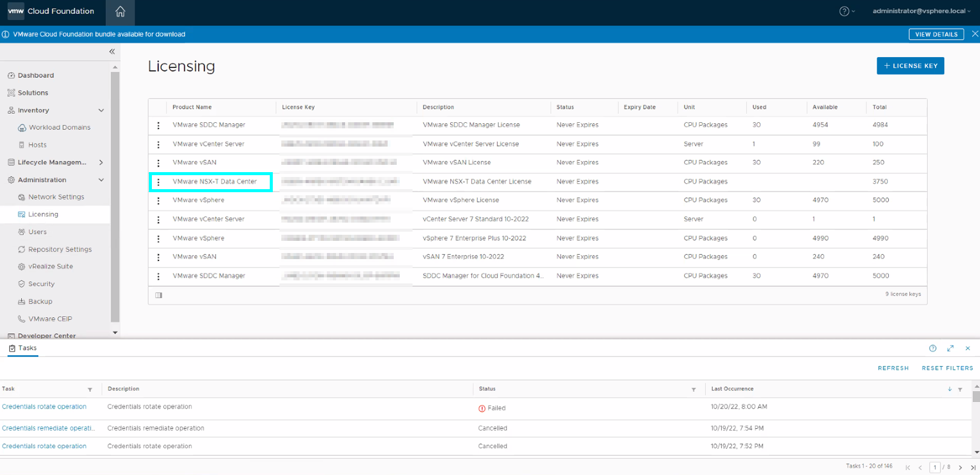Click the Dashboard icon in sidebar
980x475 pixels.
tap(11, 75)
